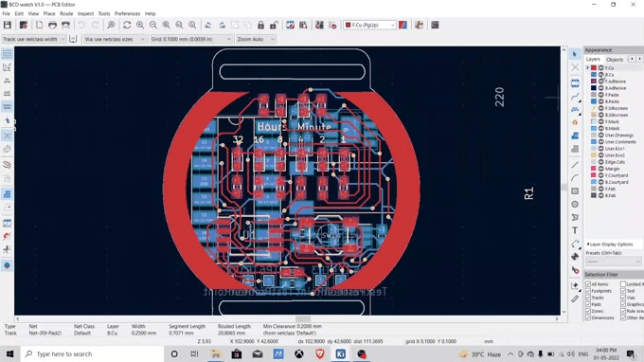Open the Tools menu
The height and width of the screenshot is (362, 644).
[104, 13]
